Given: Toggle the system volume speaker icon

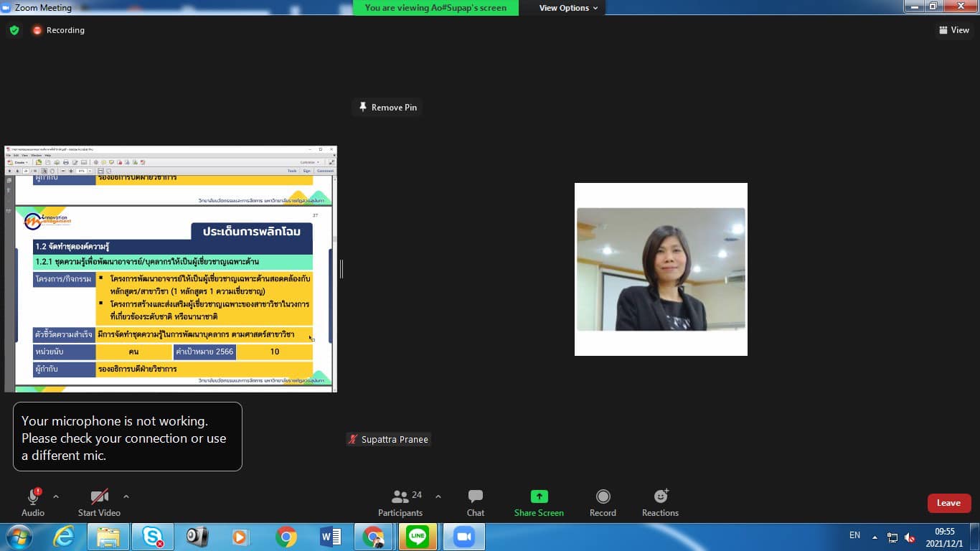Looking at the screenshot, I should pyautogui.click(x=910, y=537).
